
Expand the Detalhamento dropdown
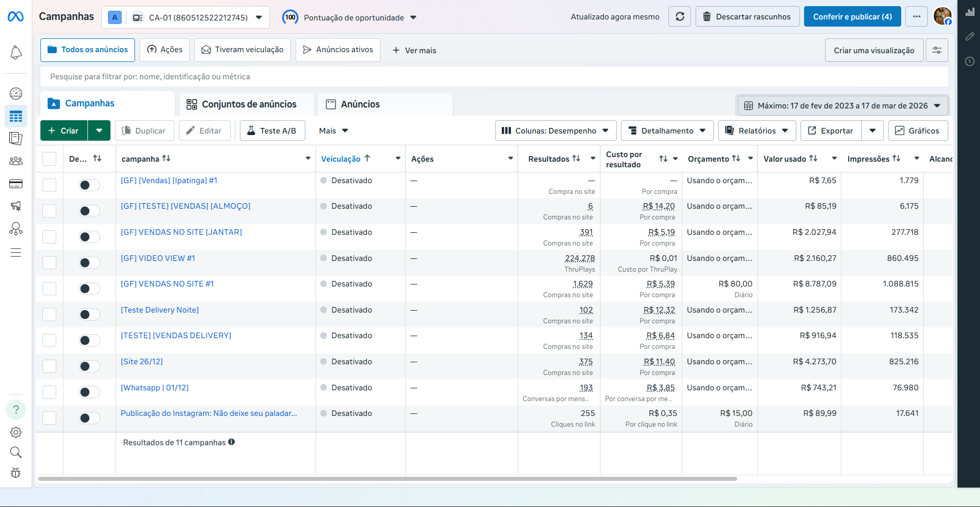pyautogui.click(x=666, y=130)
